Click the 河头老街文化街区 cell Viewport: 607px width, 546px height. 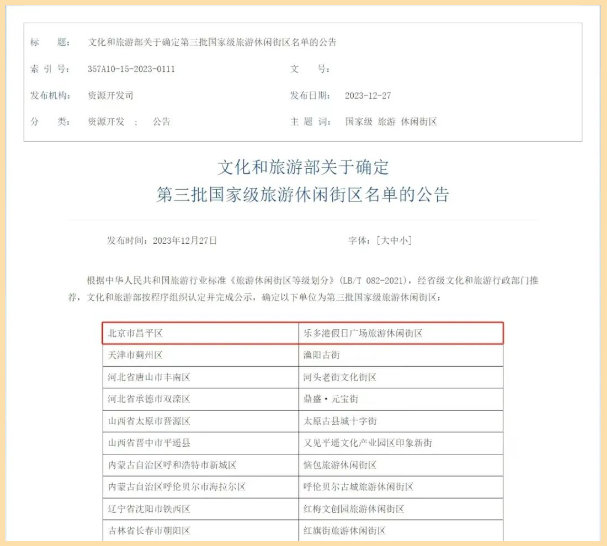click(x=340, y=377)
